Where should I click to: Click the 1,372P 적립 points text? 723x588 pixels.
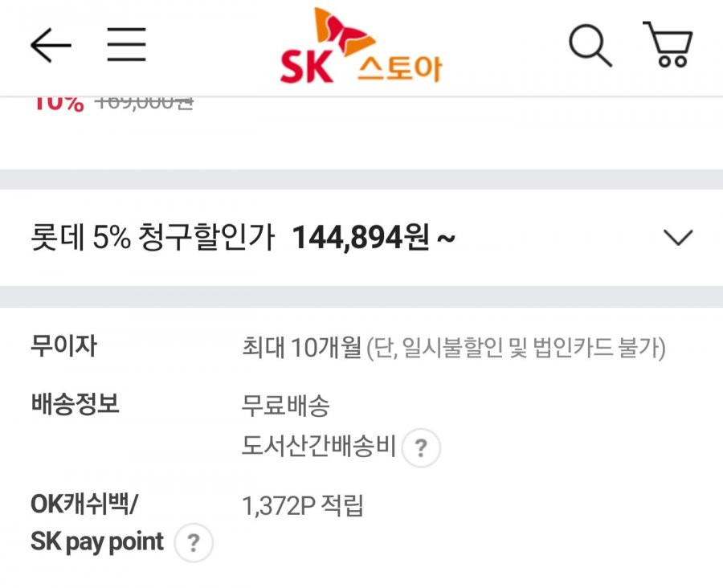coord(303,505)
